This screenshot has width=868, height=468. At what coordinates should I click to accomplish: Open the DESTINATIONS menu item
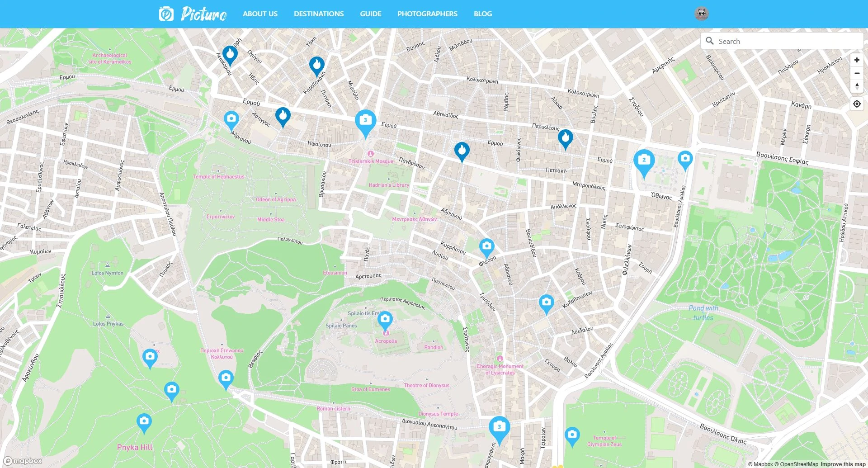pos(319,14)
